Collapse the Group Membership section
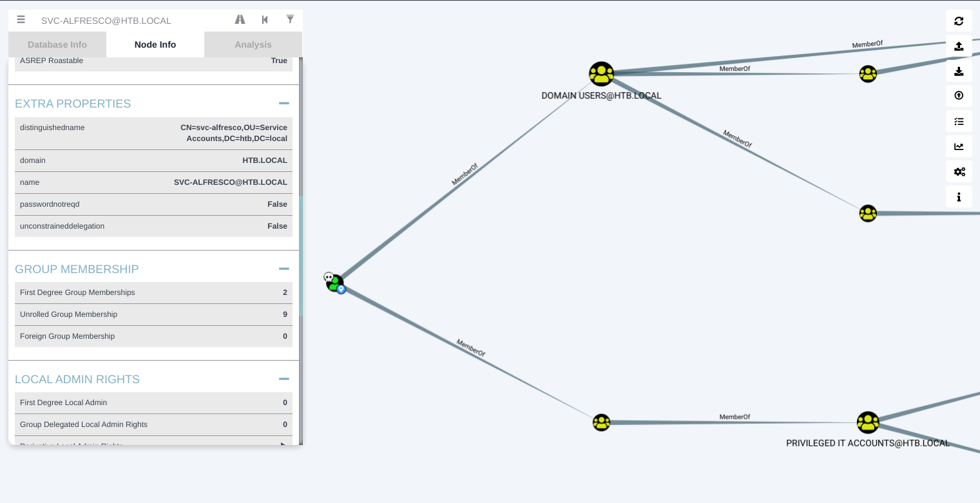 283,269
